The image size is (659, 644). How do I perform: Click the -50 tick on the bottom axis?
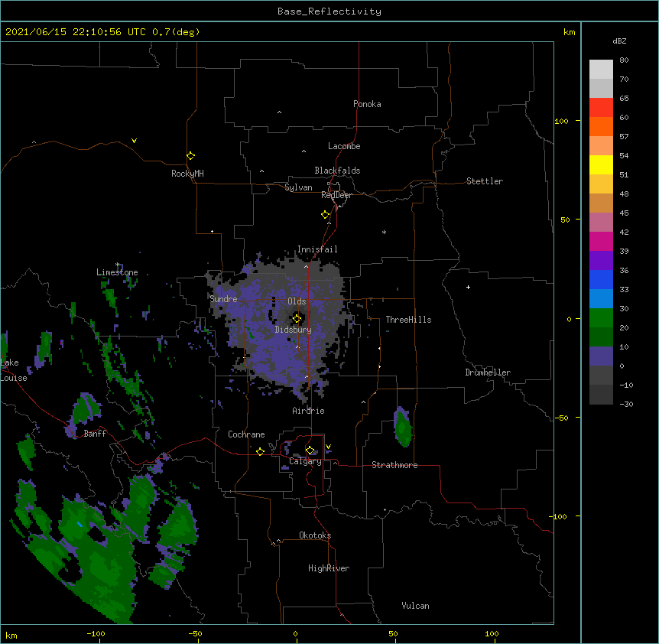pos(195,634)
